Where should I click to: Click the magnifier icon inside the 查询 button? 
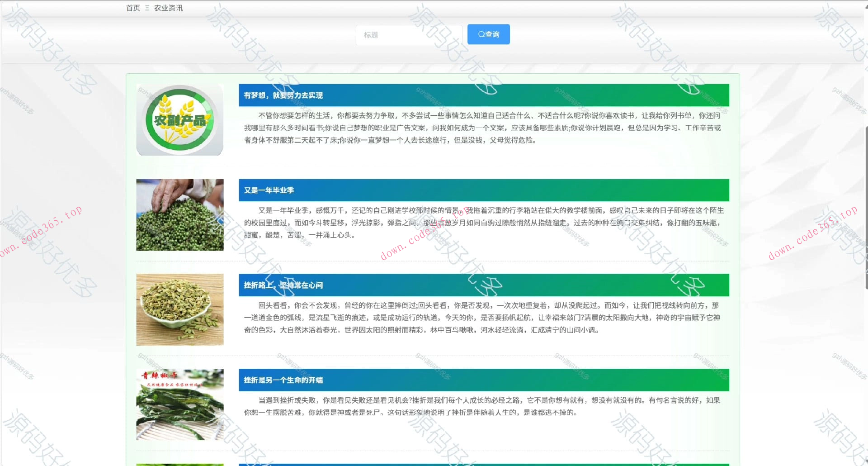tap(481, 34)
